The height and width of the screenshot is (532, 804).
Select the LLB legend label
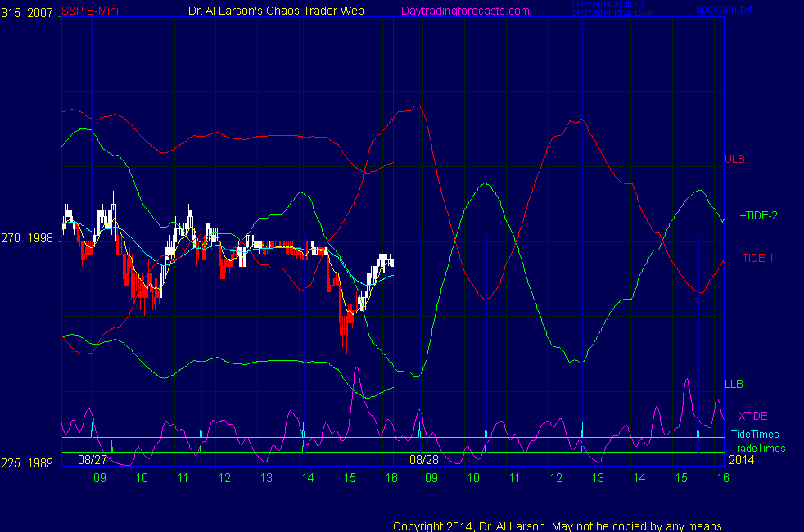(734, 385)
